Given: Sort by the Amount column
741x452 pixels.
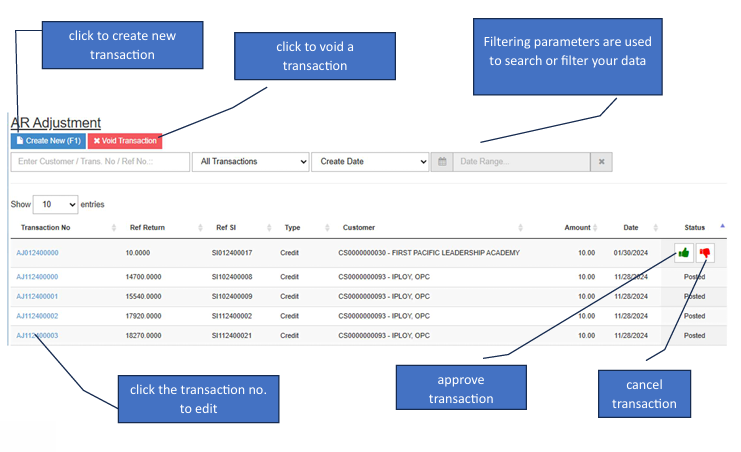Looking at the screenshot, I should pyautogui.click(x=595, y=228).
